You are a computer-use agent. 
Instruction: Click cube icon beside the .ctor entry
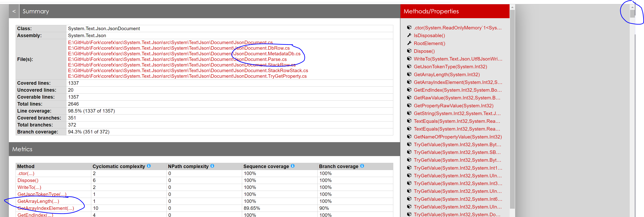tap(409, 28)
